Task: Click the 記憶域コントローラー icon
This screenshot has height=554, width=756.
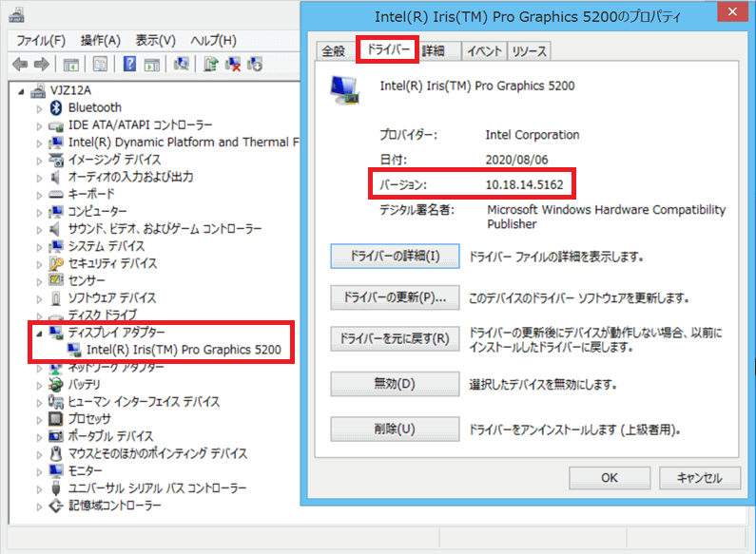Action: 56,506
